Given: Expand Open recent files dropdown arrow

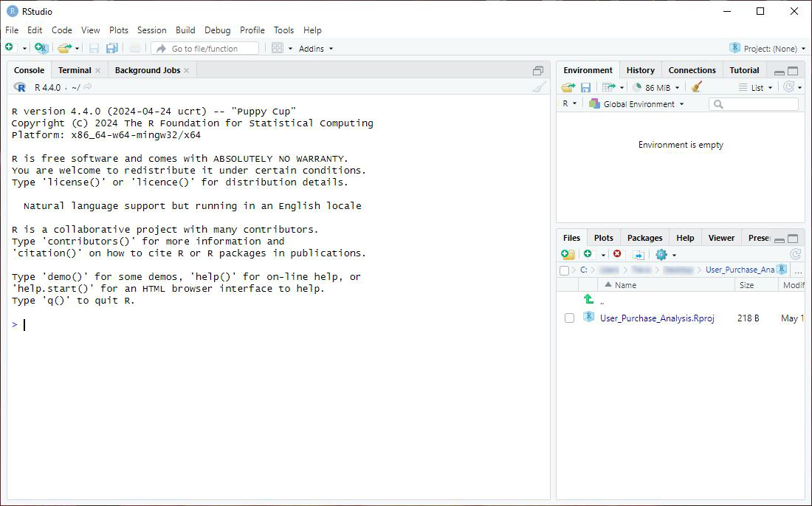Looking at the screenshot, I should [x=78, y=49].
